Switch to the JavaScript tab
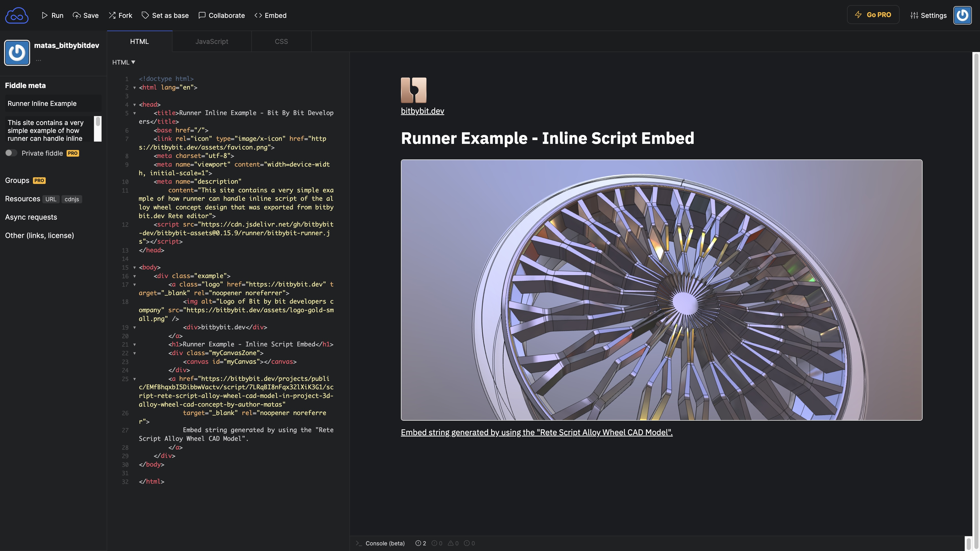This screenshot has height=551, width=980. (212, 41)
